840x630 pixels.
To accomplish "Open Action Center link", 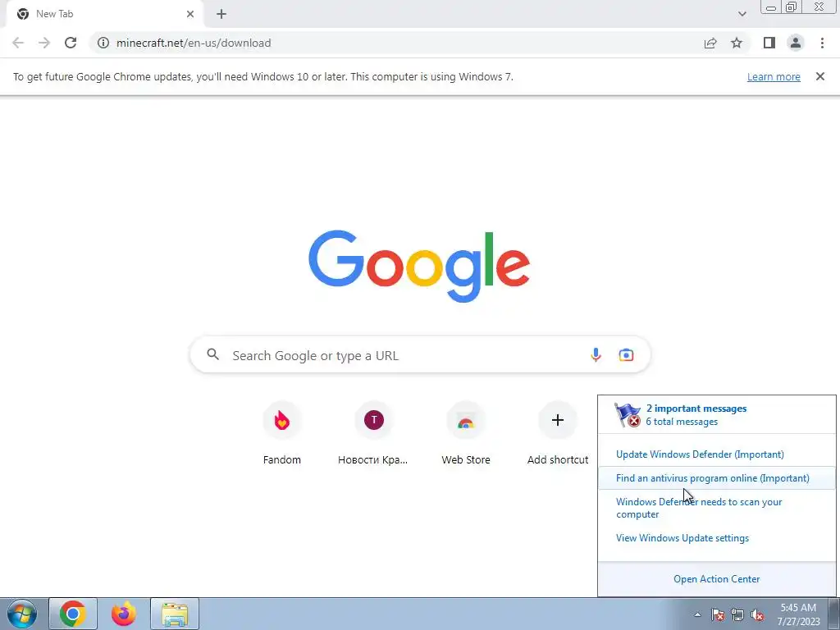I will [716, 579].
